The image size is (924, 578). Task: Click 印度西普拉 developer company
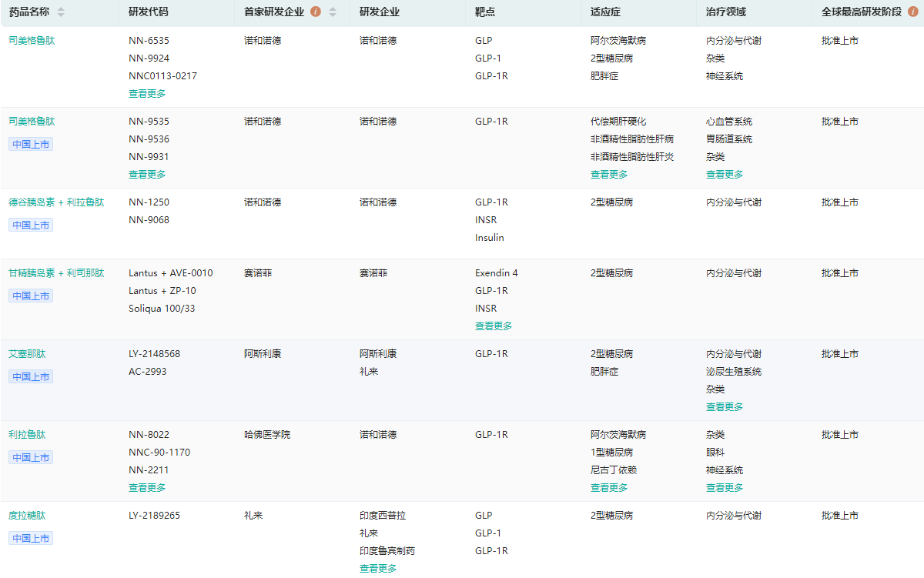tap(383, 516)
